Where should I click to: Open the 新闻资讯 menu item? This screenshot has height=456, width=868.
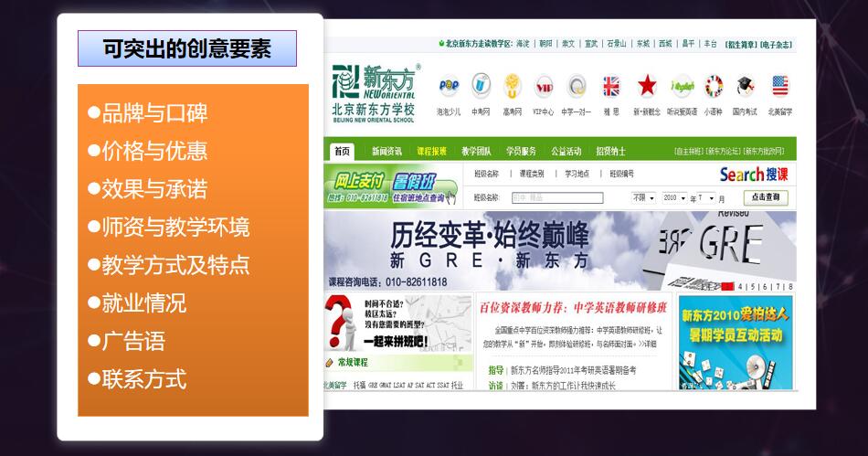pos(386,151)
